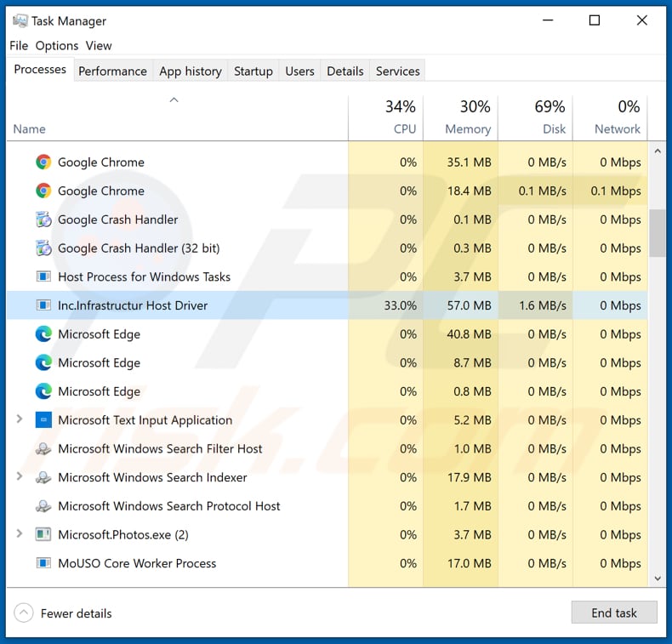This screenshot has width=672, height=644.
Task: Click the 5.2 MB memory value
Action: [x=472, y=420]
